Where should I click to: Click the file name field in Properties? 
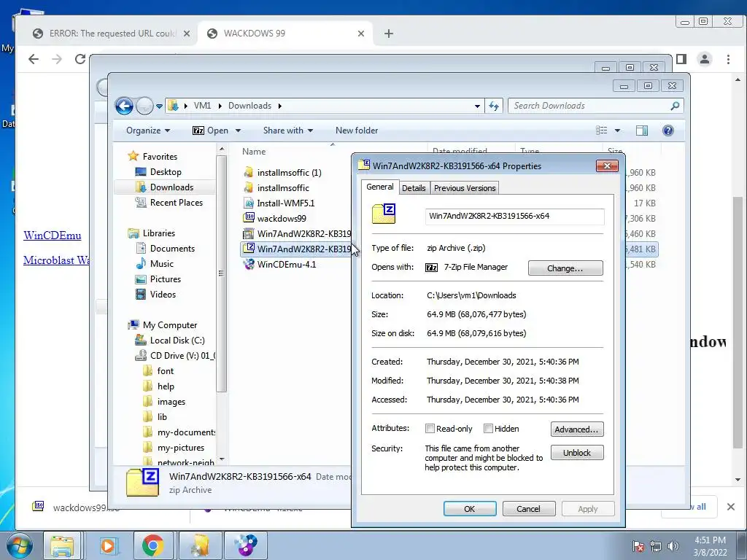click(514, 216)
